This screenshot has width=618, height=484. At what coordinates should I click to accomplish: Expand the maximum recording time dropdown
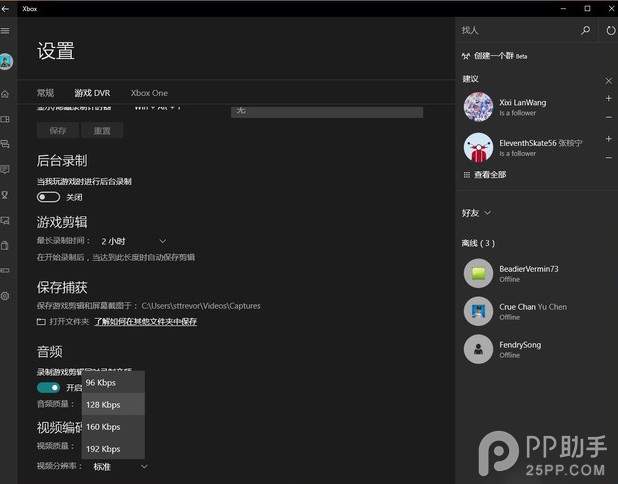[x=134, y=241]
